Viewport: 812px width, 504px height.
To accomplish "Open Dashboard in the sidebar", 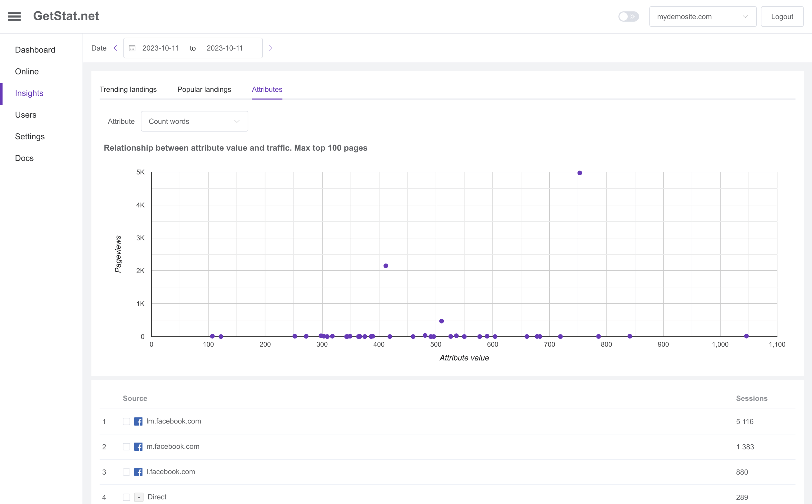I will tap(35, 50).
